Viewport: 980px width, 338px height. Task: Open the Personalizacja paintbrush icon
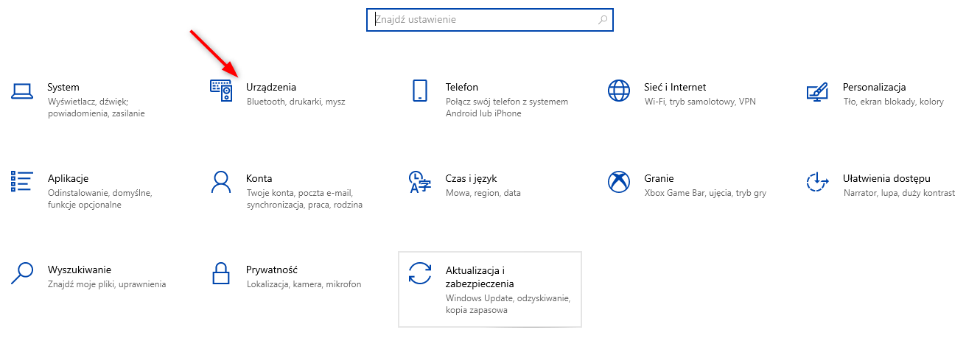point(818,91)
